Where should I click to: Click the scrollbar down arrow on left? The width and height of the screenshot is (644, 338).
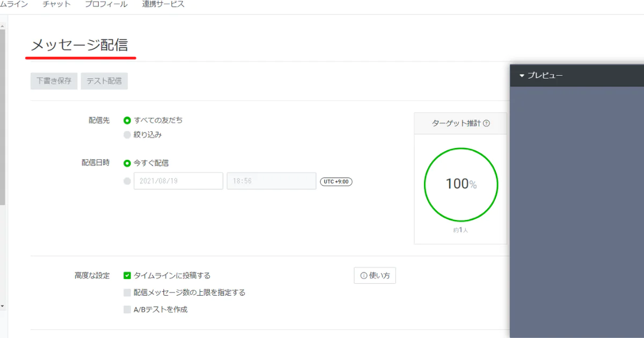click(2, 306)
